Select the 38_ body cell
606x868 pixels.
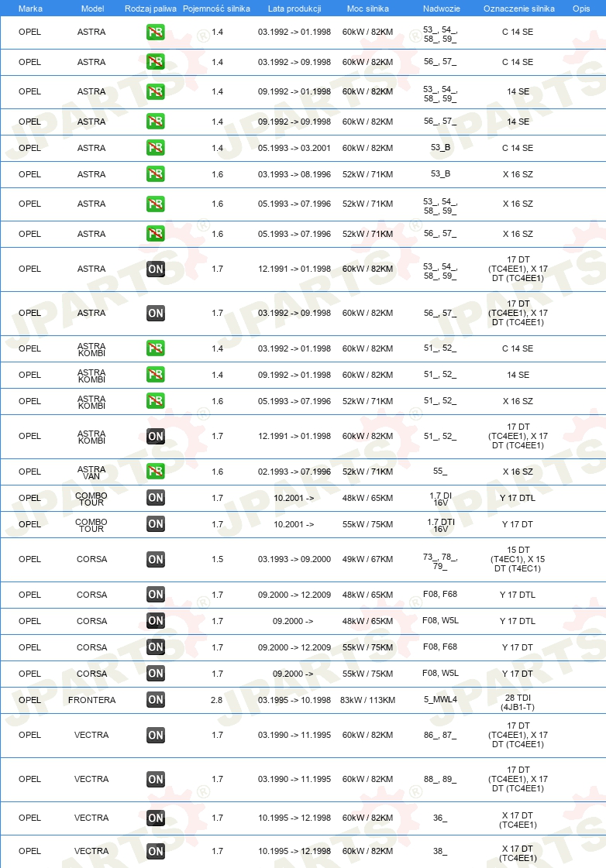coord(440,852)
